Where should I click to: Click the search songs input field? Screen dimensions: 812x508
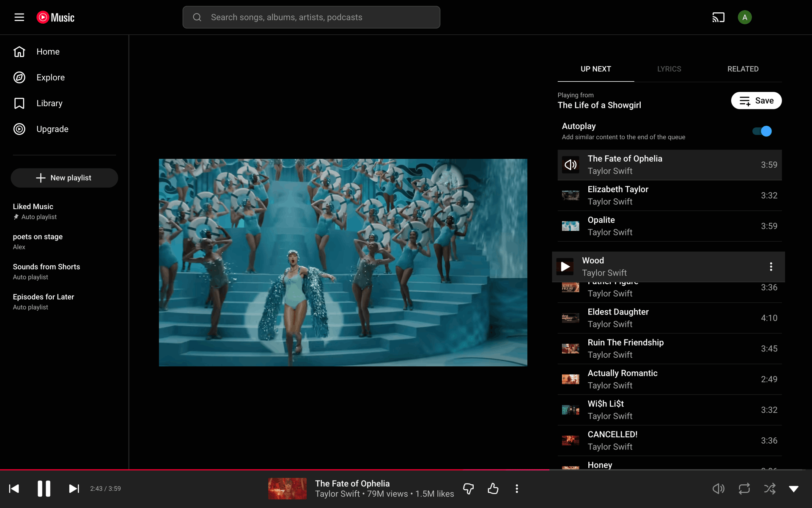pyautogui.click(x=311, y=17)
